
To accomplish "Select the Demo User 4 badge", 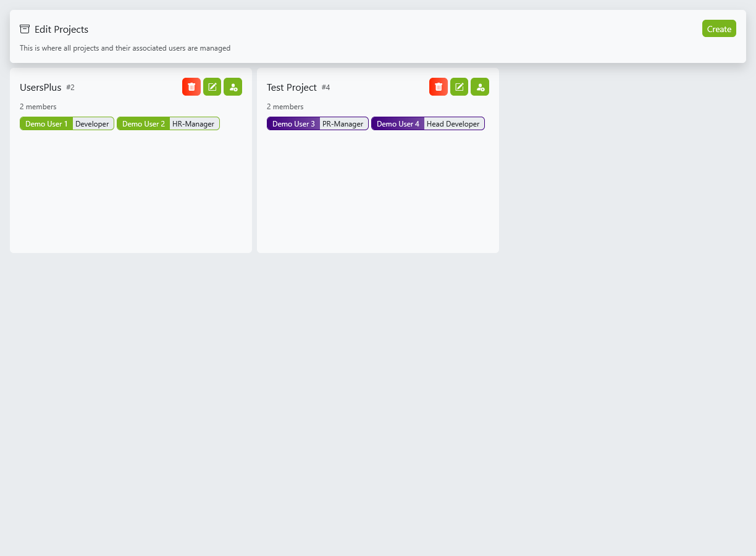I will 398,124.
